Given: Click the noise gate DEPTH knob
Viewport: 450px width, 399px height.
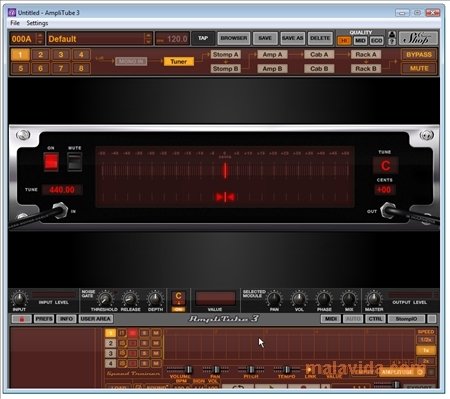Looking at the screenshot, I should (155, 299).
